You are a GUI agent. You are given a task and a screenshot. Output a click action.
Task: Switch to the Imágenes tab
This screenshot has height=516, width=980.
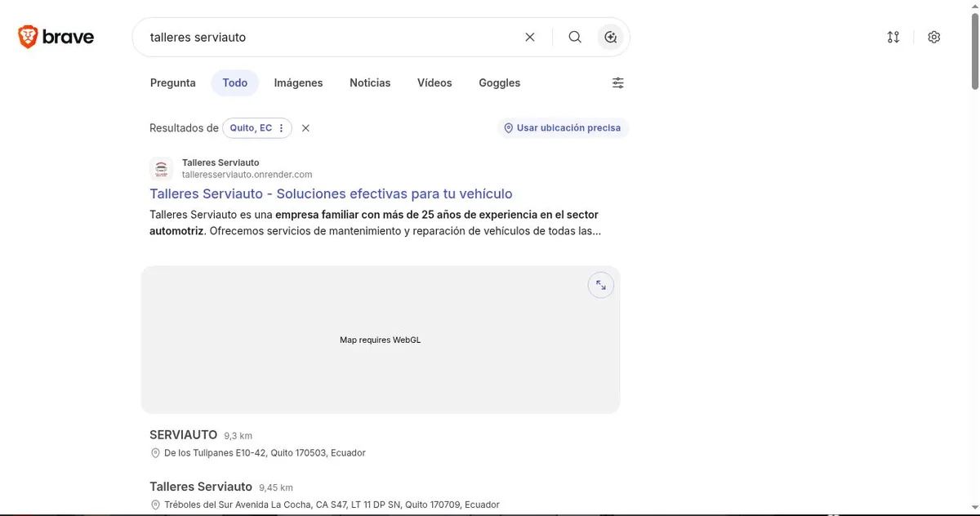(x=298, y=82)
